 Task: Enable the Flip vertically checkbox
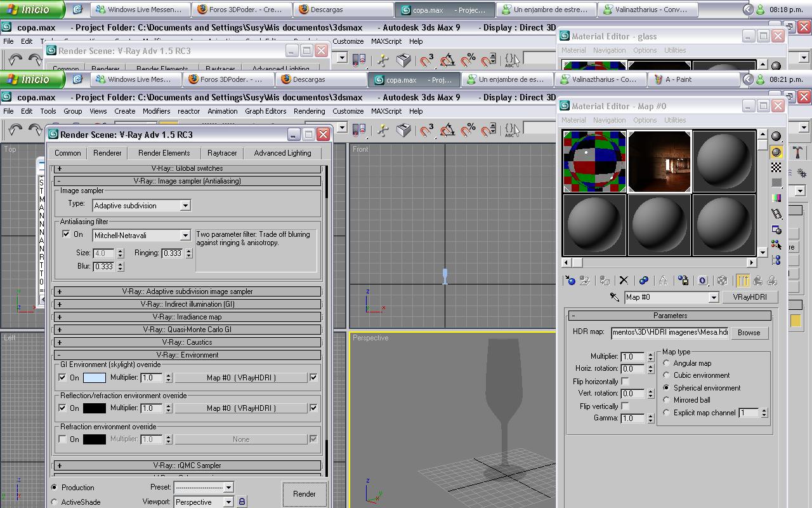[x=625, y=406]
